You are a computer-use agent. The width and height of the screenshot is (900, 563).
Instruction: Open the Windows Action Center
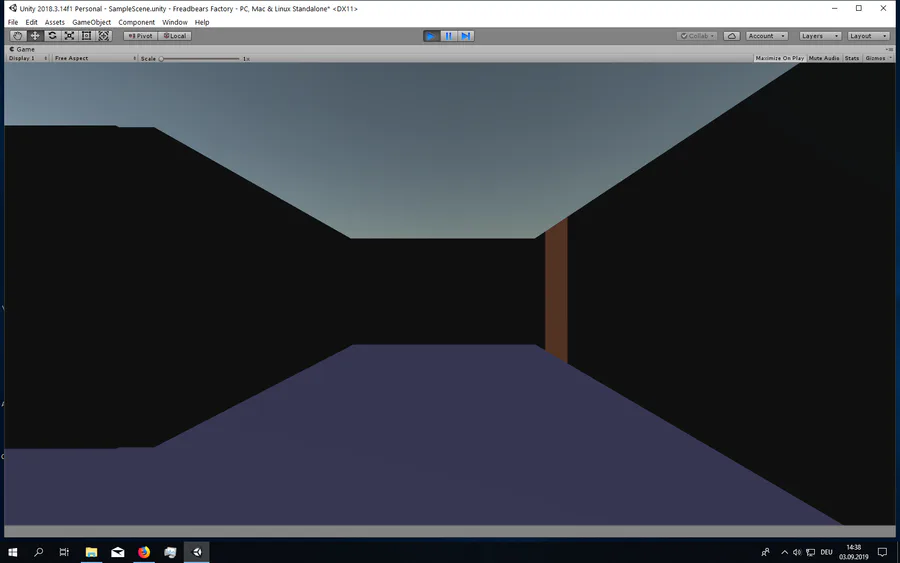883,552
